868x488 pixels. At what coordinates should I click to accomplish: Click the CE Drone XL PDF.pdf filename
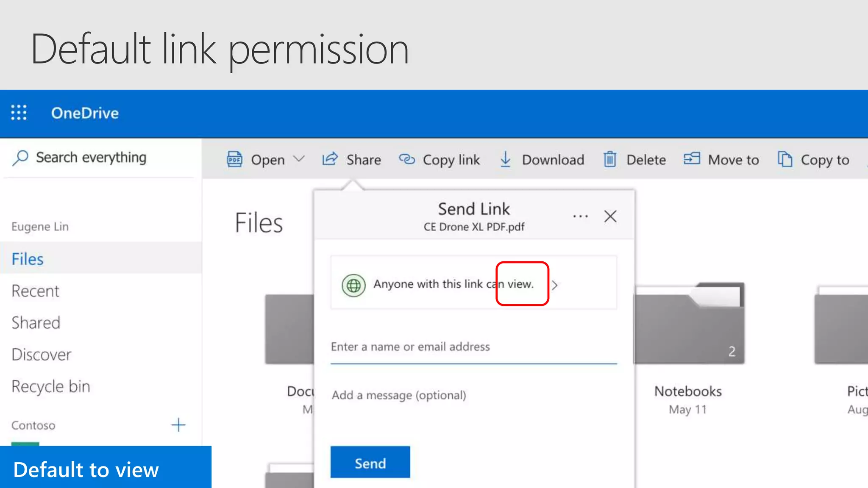point(474,227)
